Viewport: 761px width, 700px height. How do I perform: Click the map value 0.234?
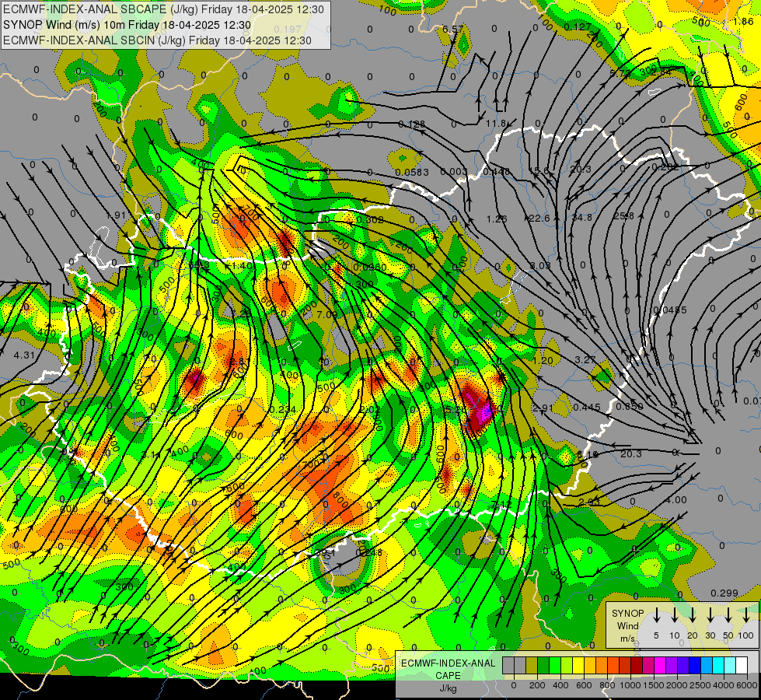point(283,410)
